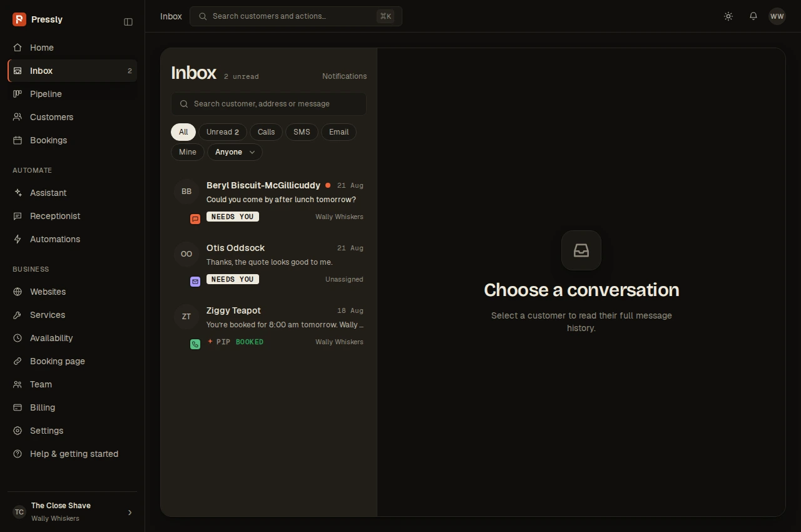Open the Notifications link in Inbox
801x532 pixels.
[344, 76]
